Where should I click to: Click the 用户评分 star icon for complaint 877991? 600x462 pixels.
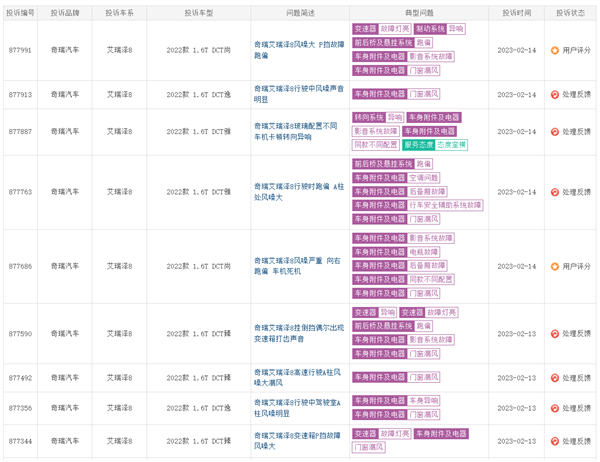pos(554,50)
